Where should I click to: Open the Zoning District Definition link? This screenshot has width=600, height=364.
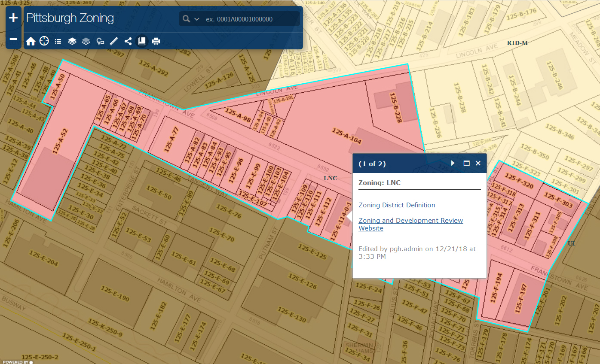pos(397,205)
